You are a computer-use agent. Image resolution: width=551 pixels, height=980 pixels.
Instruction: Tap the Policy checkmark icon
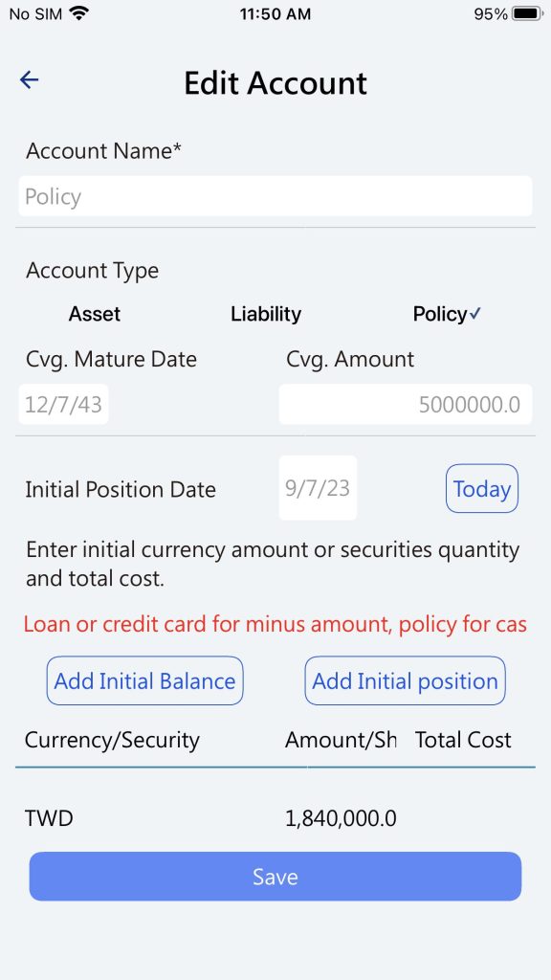click(x=474, y=314)
